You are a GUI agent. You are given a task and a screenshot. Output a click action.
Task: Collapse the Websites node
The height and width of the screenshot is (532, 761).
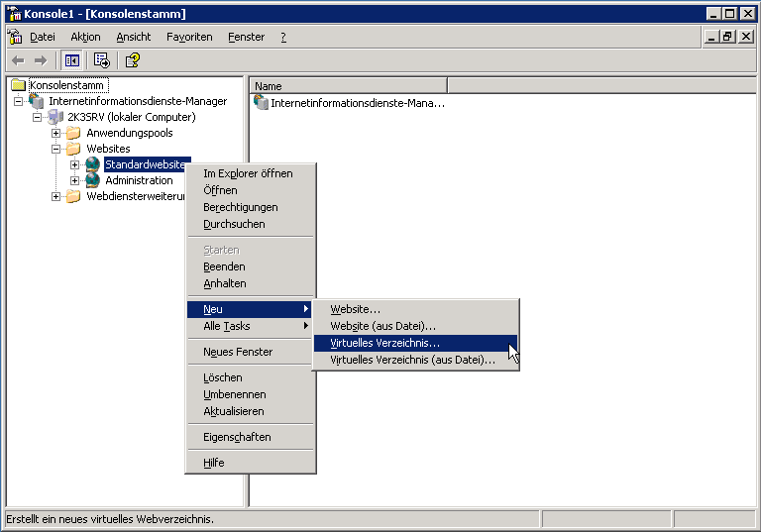tap(55, 149)
